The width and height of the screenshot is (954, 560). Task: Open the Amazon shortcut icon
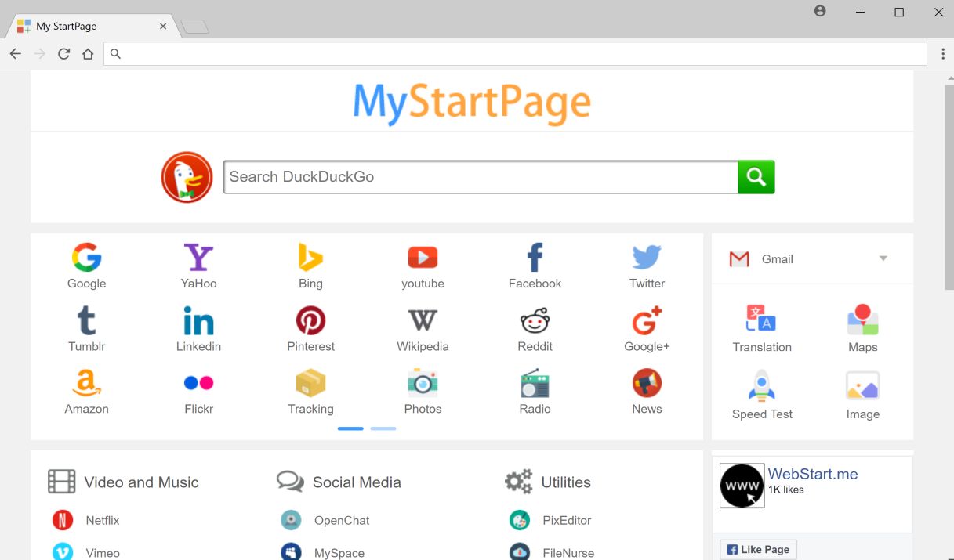pos(86,383)
